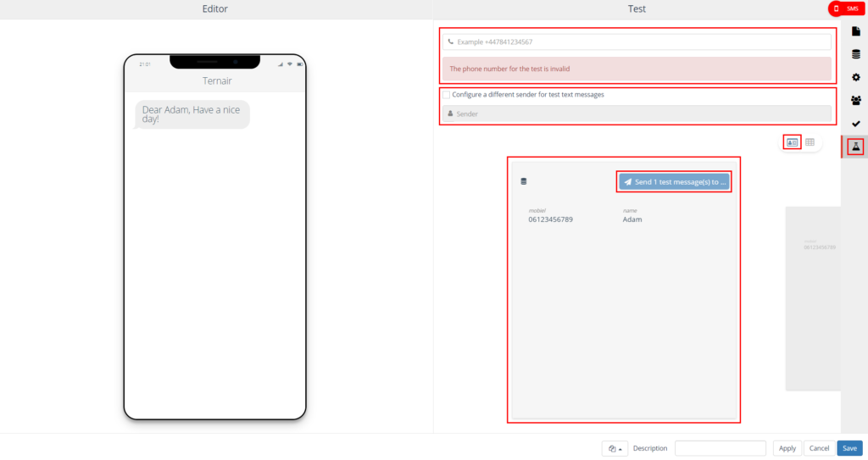The image size is (868, 460).
Task: Switch to card view icon
Action: pos(793,142)
